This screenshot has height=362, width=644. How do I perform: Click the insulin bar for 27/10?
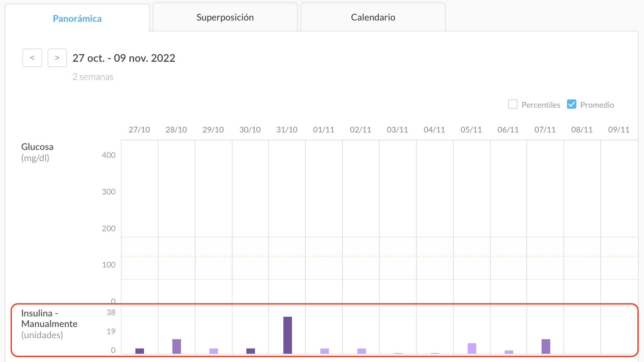point(140,351)
